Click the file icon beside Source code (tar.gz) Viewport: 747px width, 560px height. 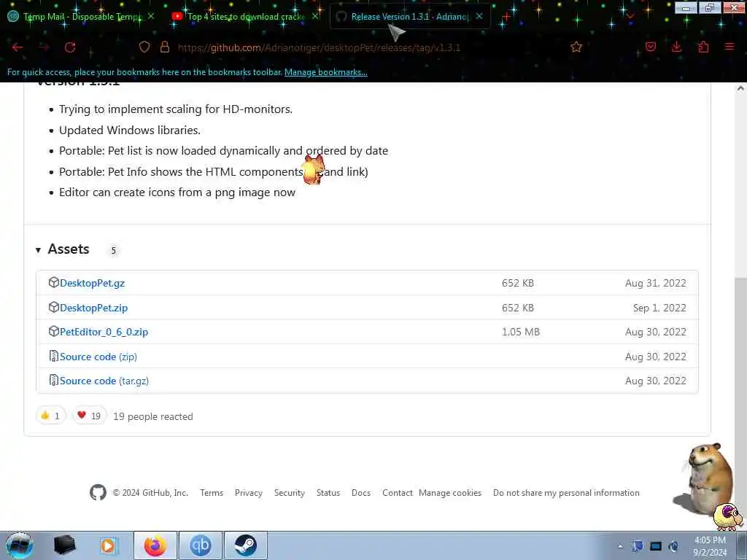54,381
